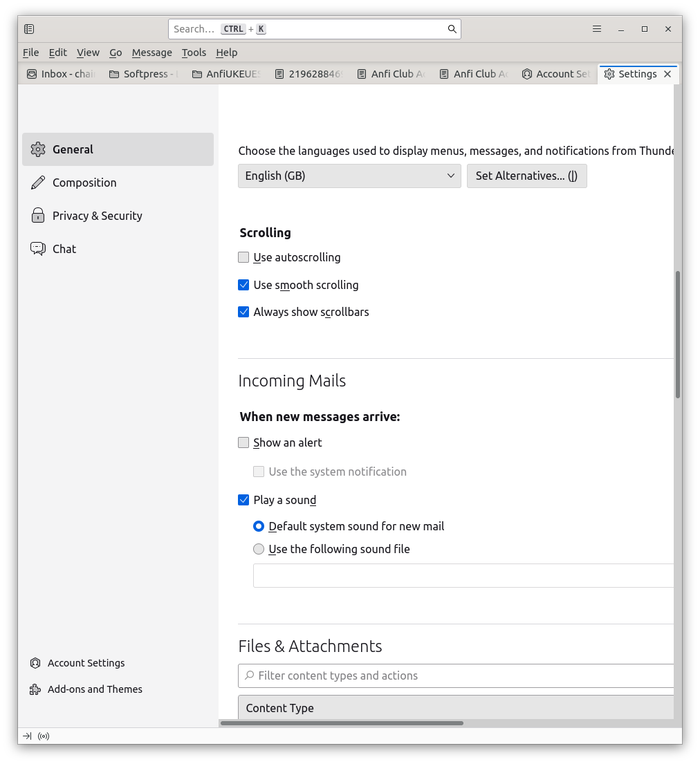Expand the English (GB) language dropdown

[349, 176]
